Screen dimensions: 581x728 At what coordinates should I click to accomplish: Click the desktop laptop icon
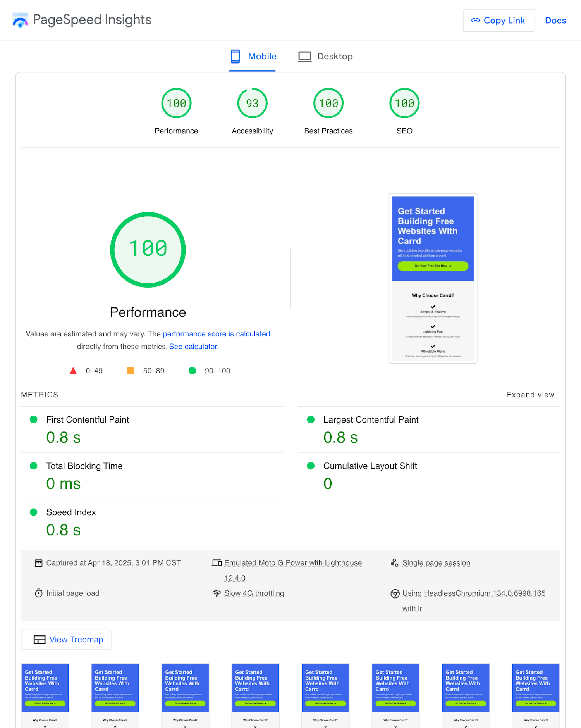coord(304,57)
